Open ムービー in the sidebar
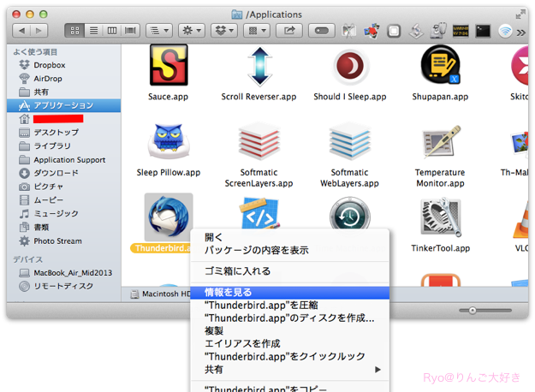 [x=63, y=200]
